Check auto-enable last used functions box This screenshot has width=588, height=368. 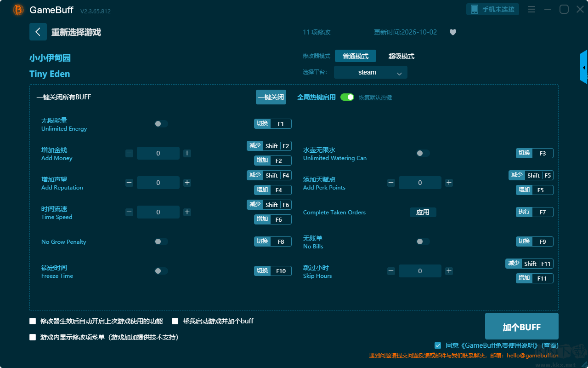click(x=33, y=321)
